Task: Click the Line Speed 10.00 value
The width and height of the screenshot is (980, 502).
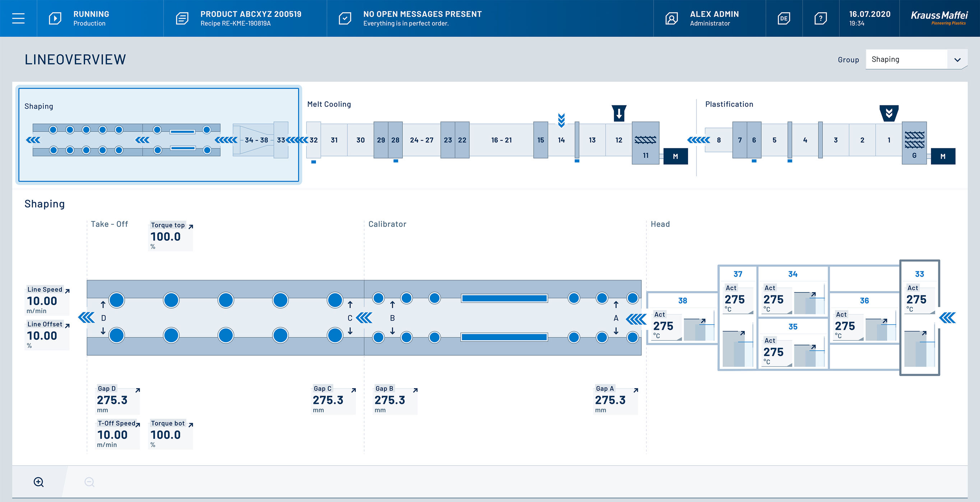Action: tap(42, 301)
